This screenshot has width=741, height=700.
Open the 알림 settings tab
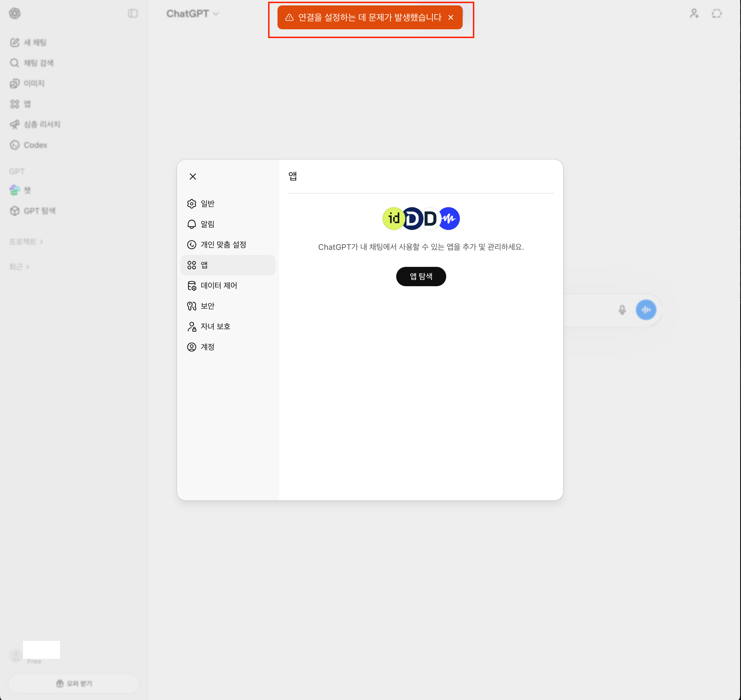[207, 224]
